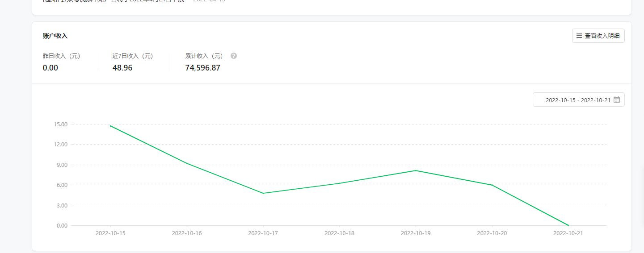Click the chart point for 2022-10-16

coord(187,163)
